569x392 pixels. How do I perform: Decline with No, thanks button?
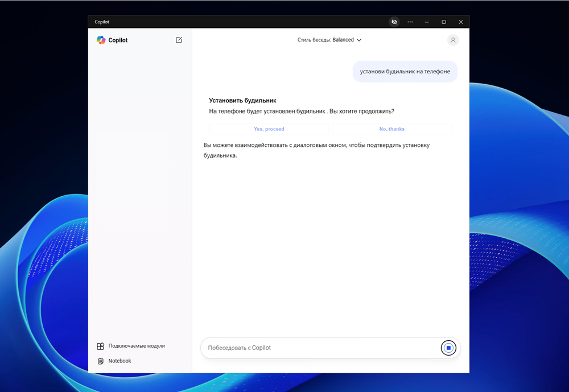pyautogui.click(x=392, y=129)
